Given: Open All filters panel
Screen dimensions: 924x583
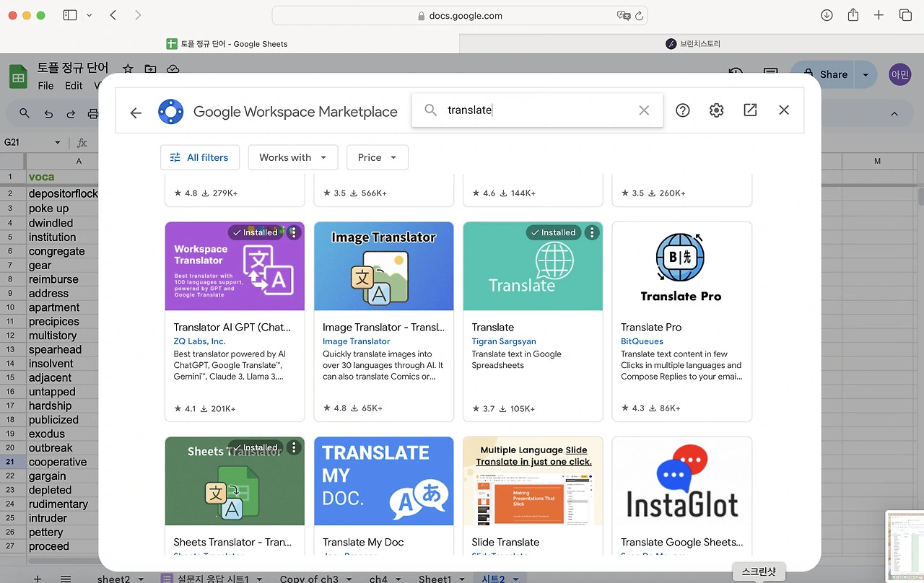Looking at the screenshot, I should pyautogui.click(x=199, y=157).
